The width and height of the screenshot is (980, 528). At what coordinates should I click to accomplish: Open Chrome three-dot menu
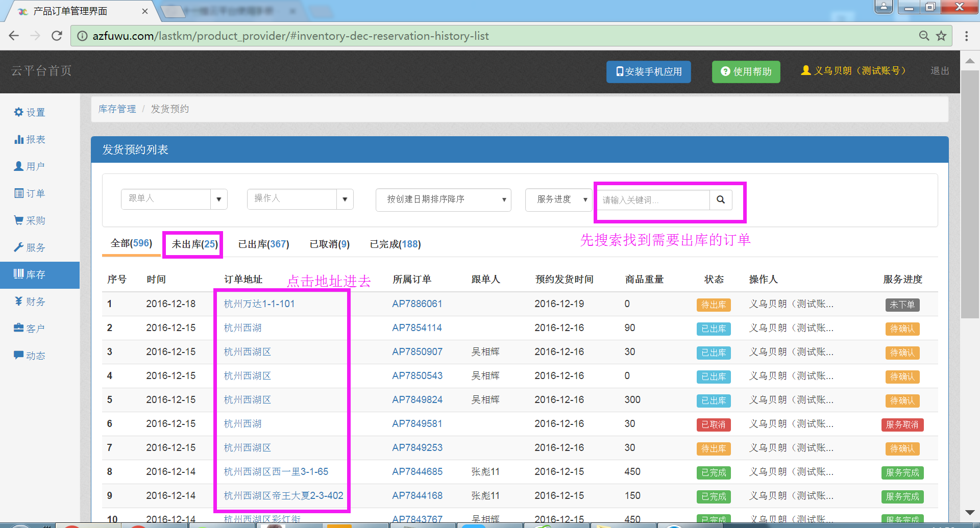click(x=966, y=36)
